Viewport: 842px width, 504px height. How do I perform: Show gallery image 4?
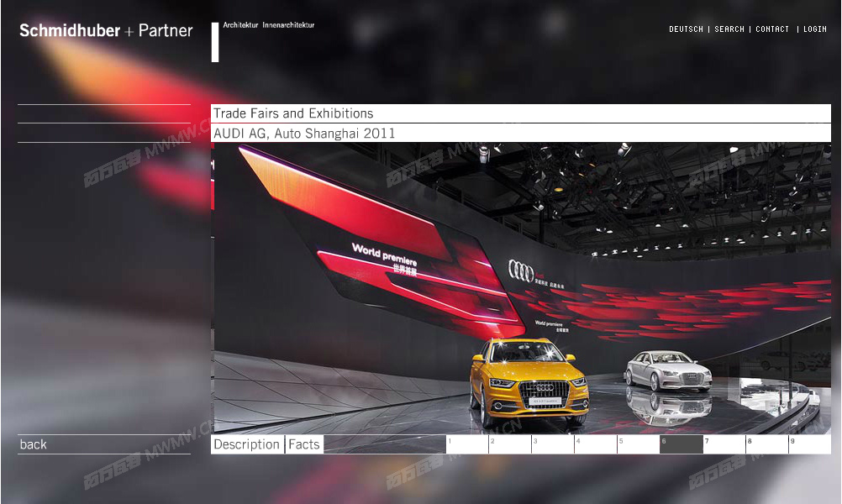(596, 444)
